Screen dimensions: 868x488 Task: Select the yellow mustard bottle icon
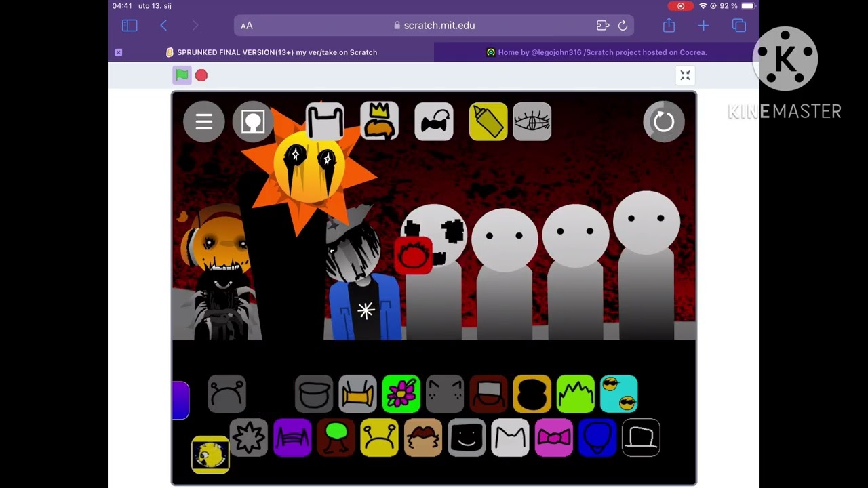[488, 122]
